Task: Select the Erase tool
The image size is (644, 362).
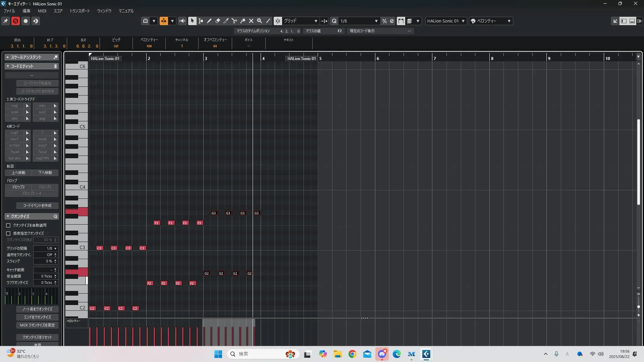Action: click(217, 21)
